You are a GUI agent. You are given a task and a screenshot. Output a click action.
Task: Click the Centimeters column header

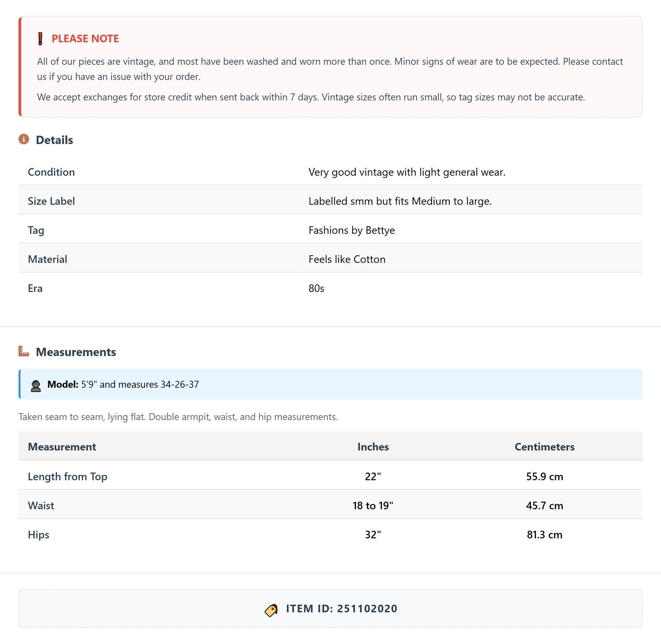[544, 447]
